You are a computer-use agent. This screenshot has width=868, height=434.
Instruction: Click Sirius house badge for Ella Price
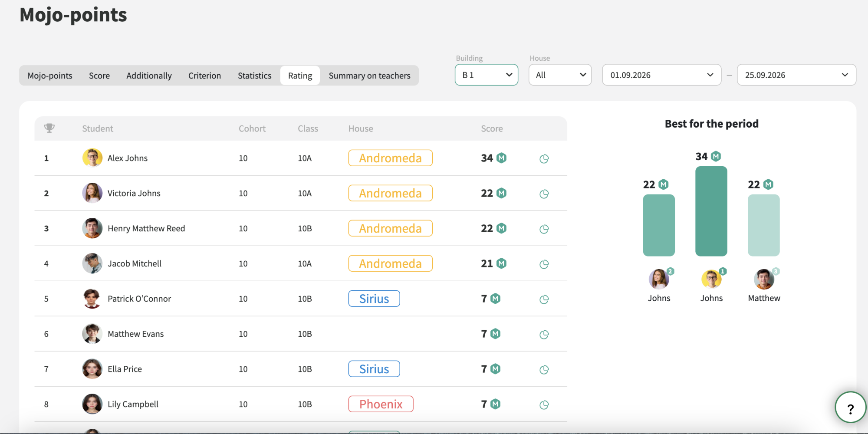pos(374,369)
